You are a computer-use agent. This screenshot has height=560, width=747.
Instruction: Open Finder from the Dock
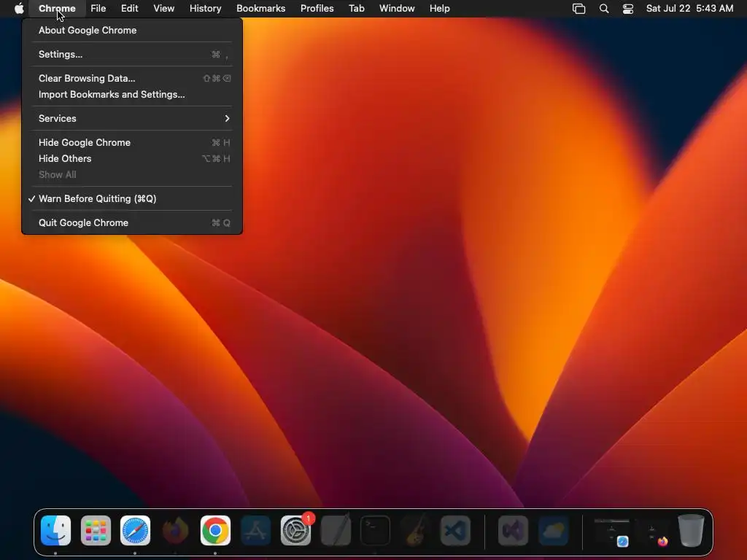[x=55, y=531]
